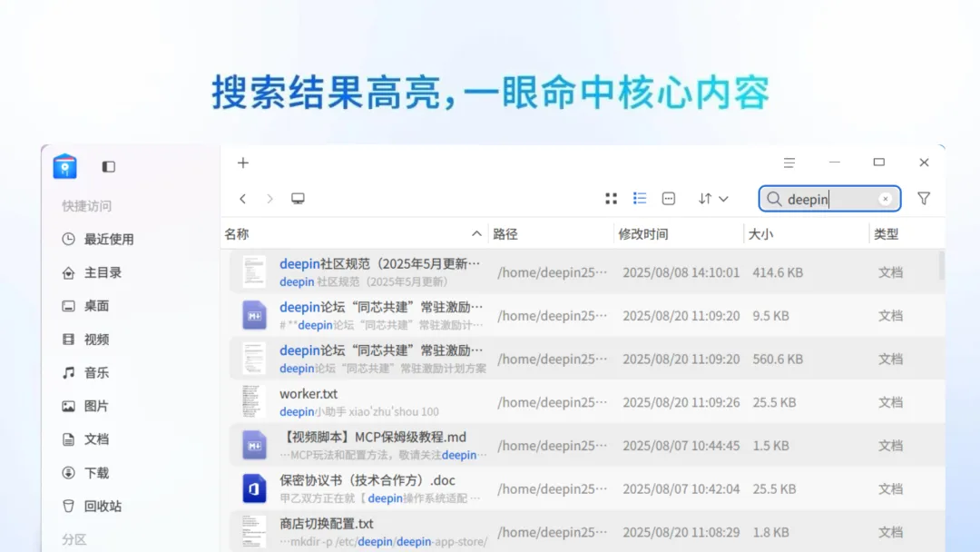Select deepin社区规范 file row
Image resolution: width=980 pixels, height=552 pixels.
click(586, 272)
